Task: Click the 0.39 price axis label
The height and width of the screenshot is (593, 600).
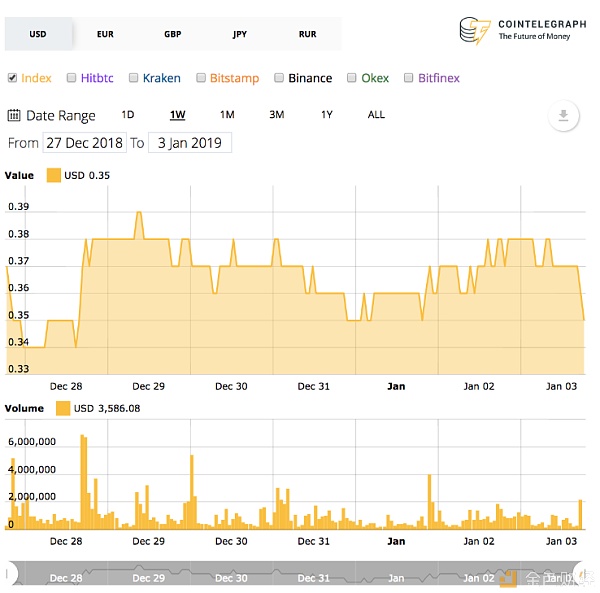Action: (x=18, y=207)
